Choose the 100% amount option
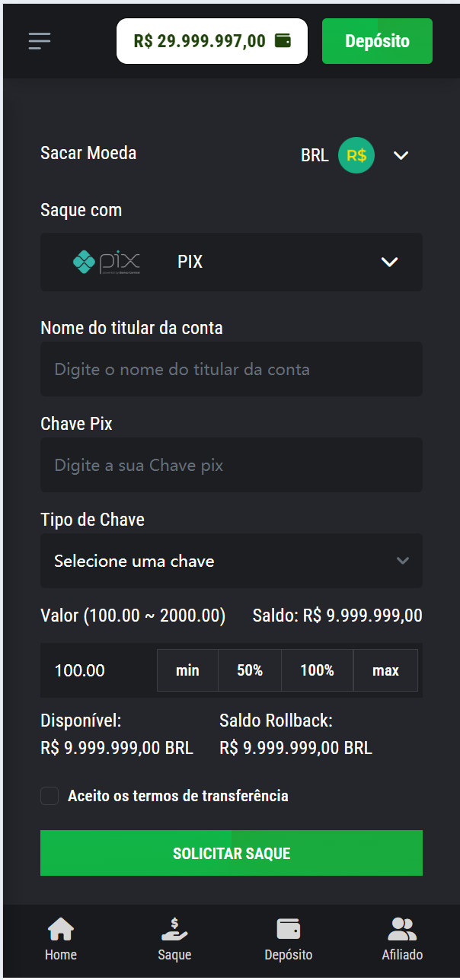Image resolution: width=460 pixels, height=980 pixels. 317,670
